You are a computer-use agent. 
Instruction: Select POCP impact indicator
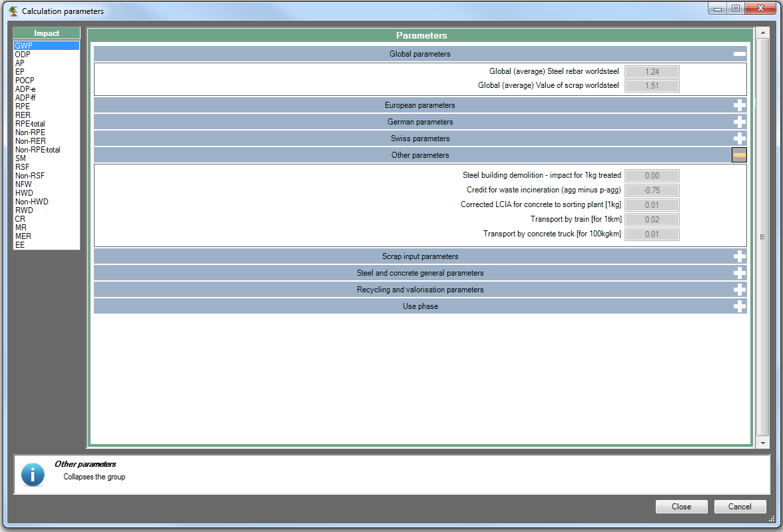(47, 81)
